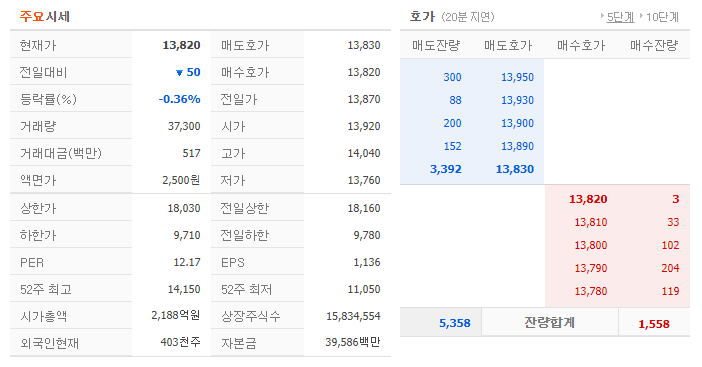
Task: Switch to the 5단계 order book view
Action: click(620, 17)
